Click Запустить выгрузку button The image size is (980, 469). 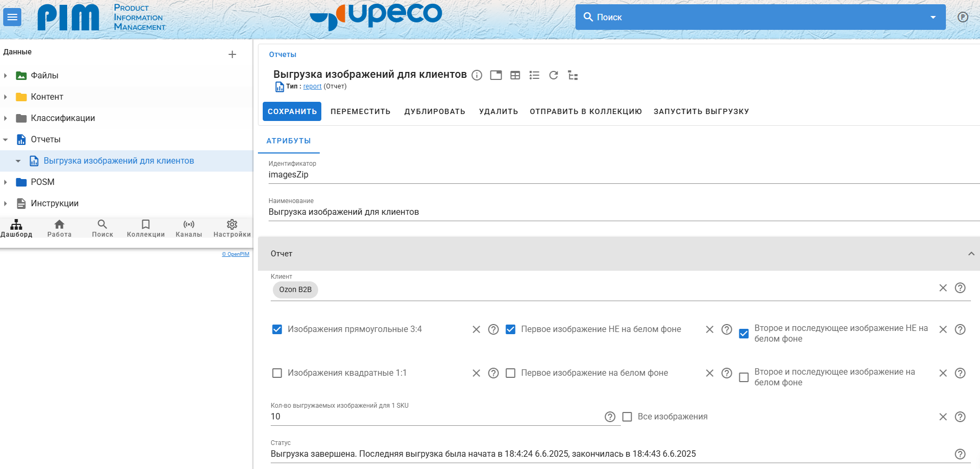coord(701,111)
